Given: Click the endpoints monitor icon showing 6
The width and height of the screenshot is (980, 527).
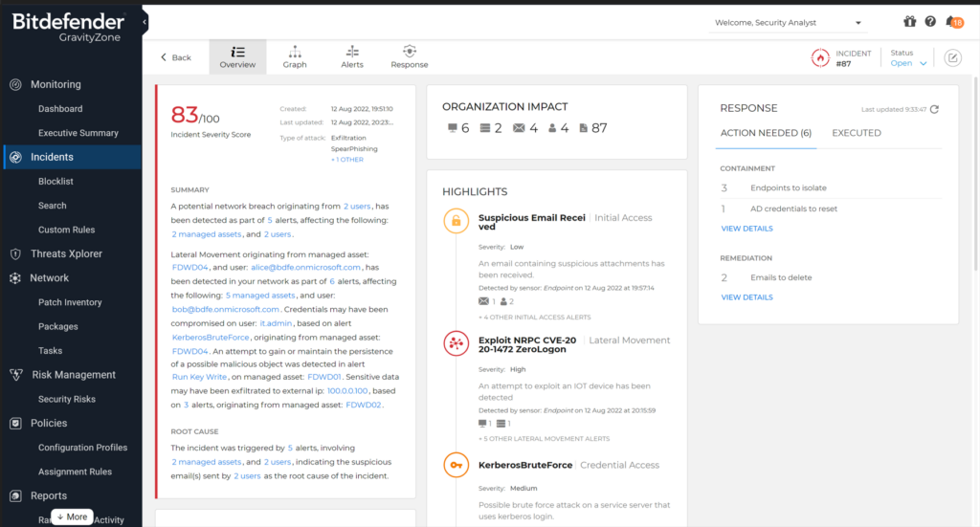Looking at the screenshot, I should (x=453, y=128).
